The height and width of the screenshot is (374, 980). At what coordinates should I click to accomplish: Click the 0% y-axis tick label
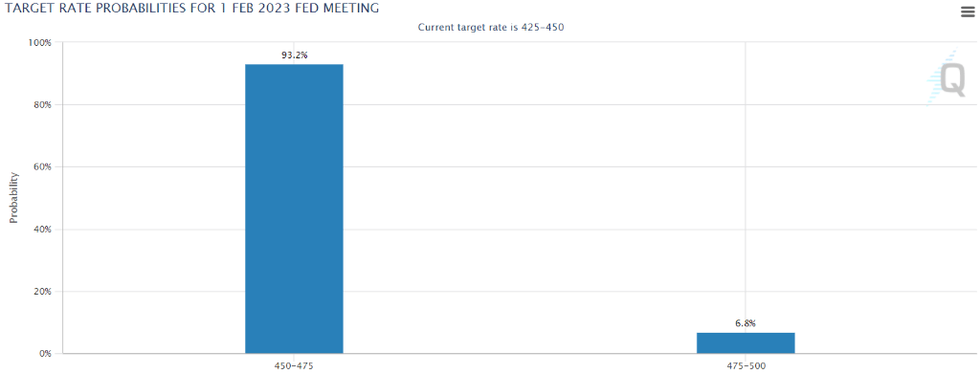pos(45,354)
